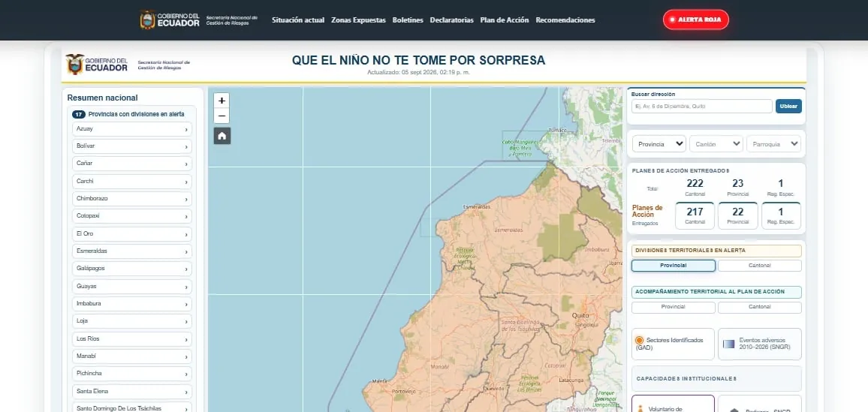Expand the Los Ríos province row
The width and height of the screenshot is (868, 412).
131,339
